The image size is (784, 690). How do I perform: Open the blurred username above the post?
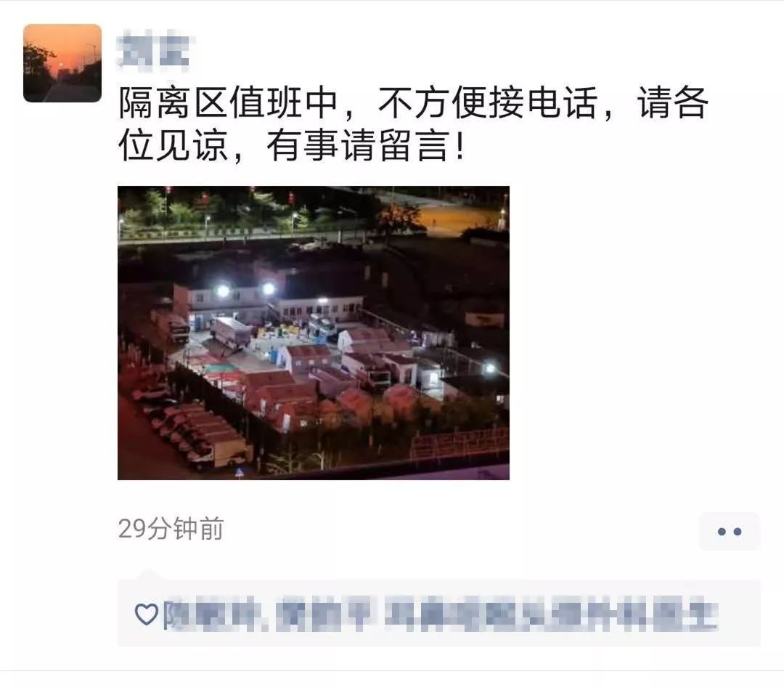click(x=153, y=49)
